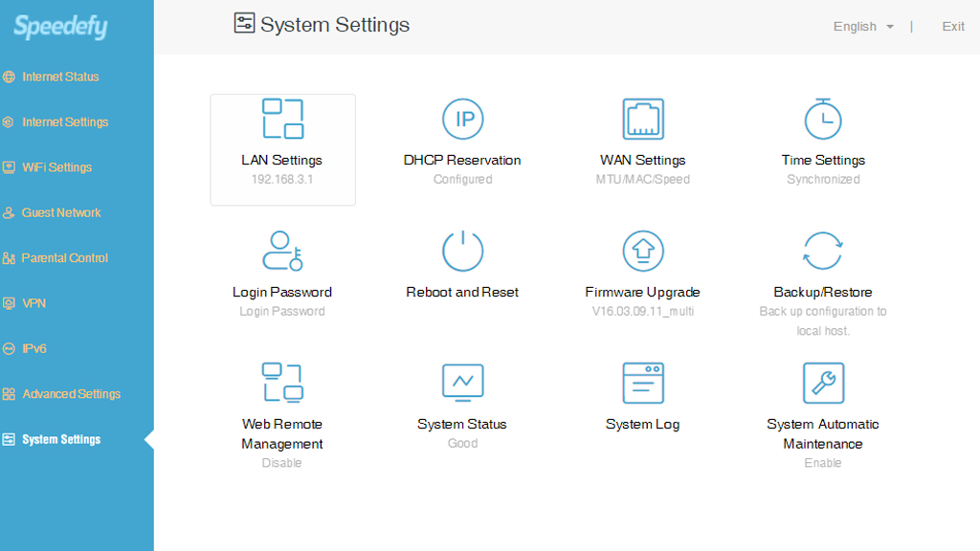Screen dimensions: 980x551
Task: Open the LAN Settings icon
Action: [x=282, y=119]
